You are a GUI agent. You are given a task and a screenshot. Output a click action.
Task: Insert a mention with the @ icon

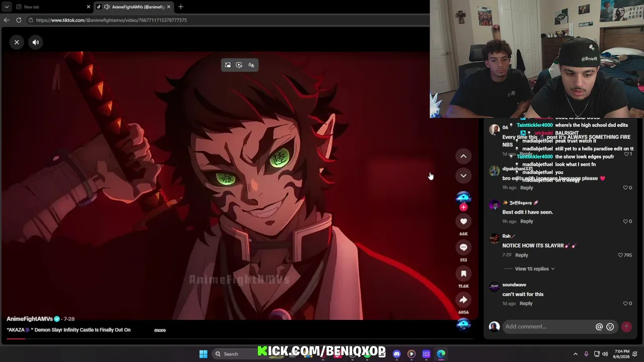[x=599, y=327]
